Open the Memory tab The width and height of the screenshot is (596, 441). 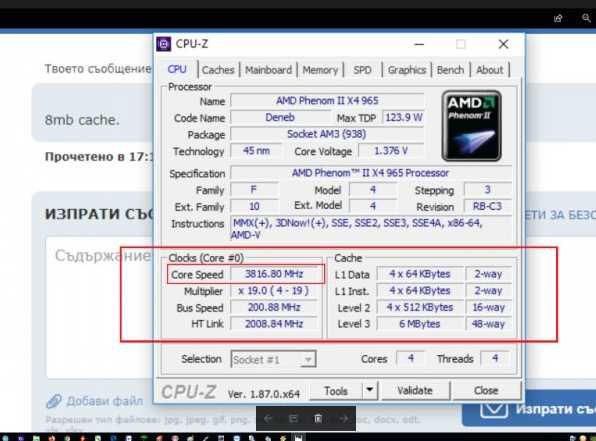point(320,70)
